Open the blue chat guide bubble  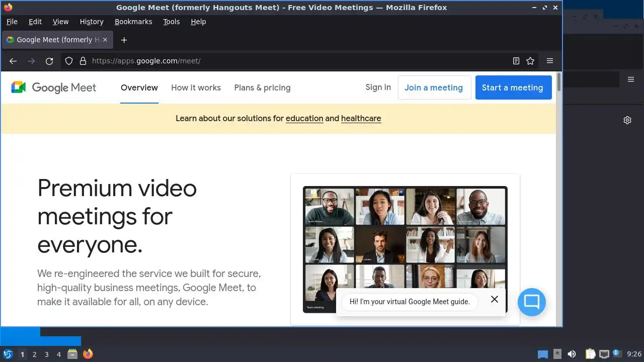[x=532, y=302]
